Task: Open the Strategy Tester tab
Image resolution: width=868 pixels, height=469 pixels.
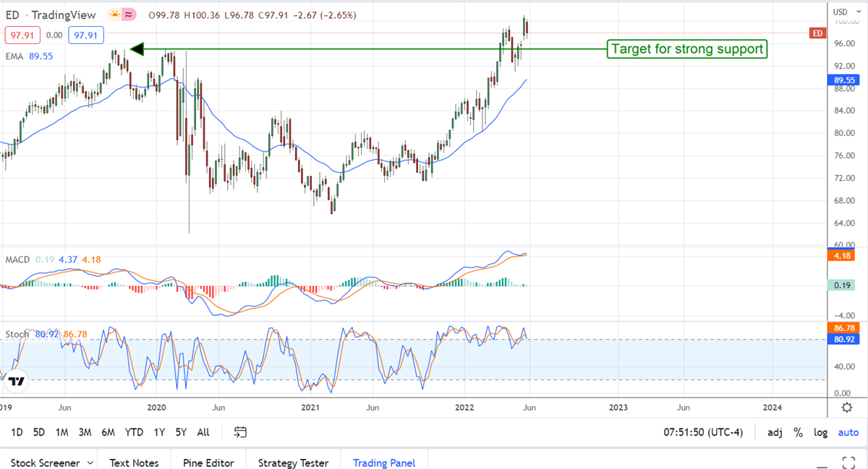Action: [293, 462]
